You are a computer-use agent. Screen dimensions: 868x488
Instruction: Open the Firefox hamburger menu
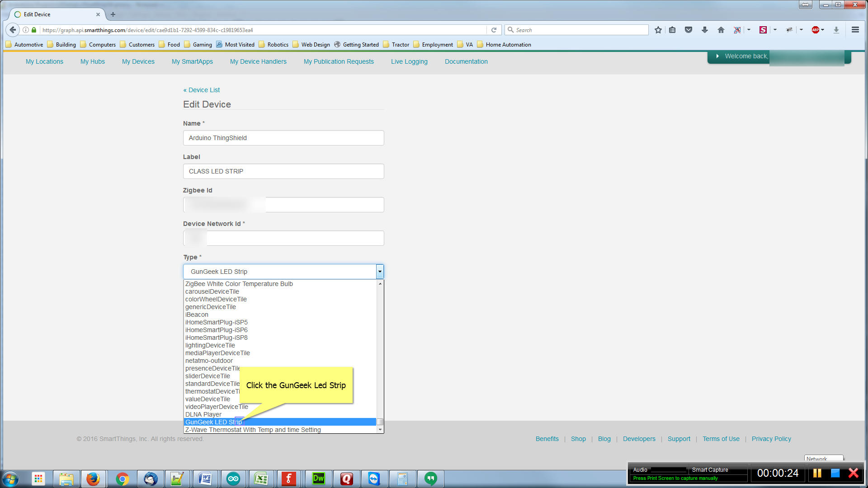855,30
